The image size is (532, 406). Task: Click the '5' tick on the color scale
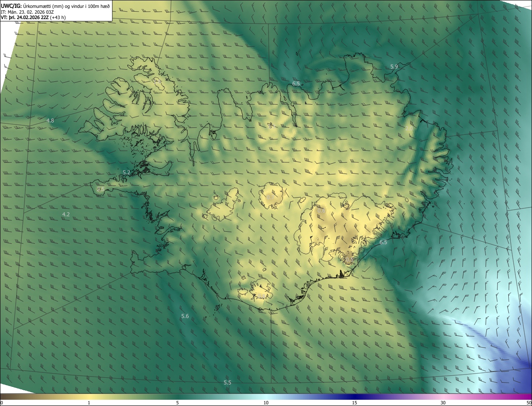[177, 403]
